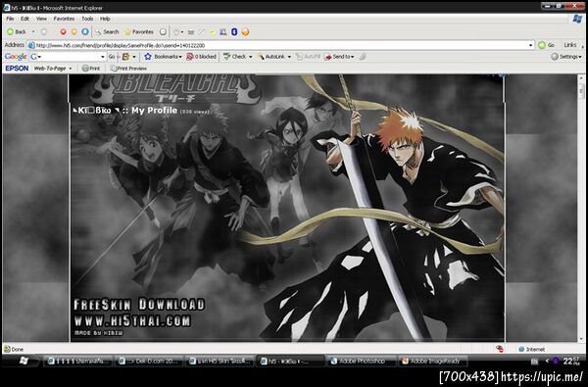Click the Mail toolbar icon
Image resolution: width=588 pixels, height=387 pixels.
click(176, 32)
